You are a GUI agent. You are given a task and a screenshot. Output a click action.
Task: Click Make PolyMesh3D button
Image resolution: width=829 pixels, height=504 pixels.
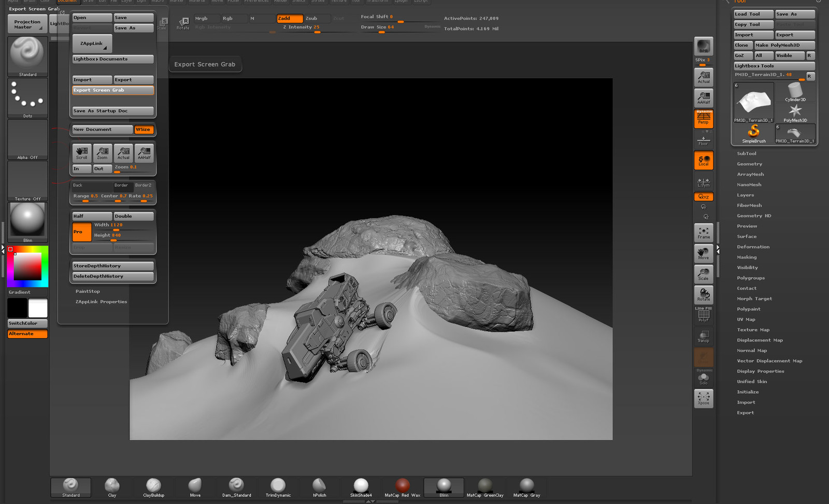784,45
